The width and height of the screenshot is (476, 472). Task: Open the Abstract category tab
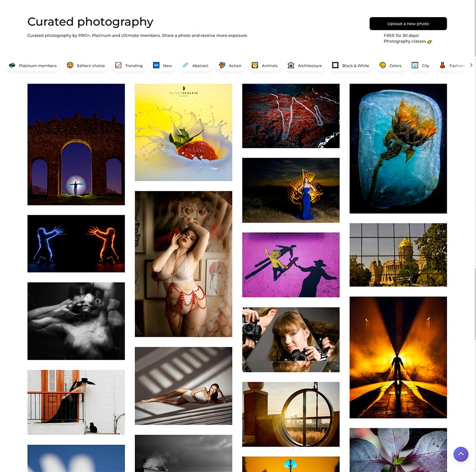pos(196,66)
